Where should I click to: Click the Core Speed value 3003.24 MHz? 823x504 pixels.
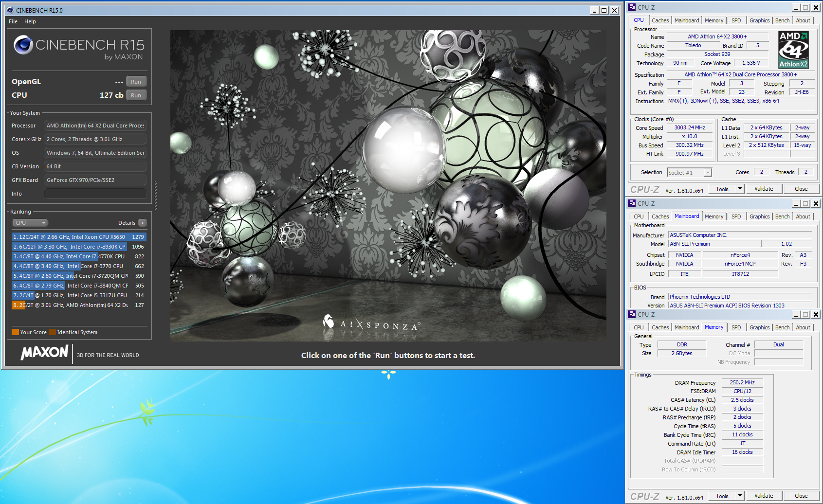tap(689, 128)
